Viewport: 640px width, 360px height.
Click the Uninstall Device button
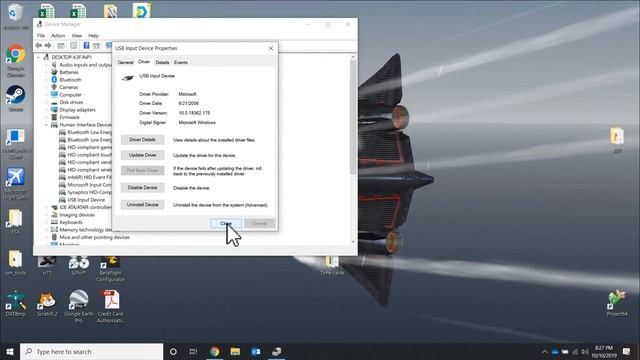(x=142, y=204)
